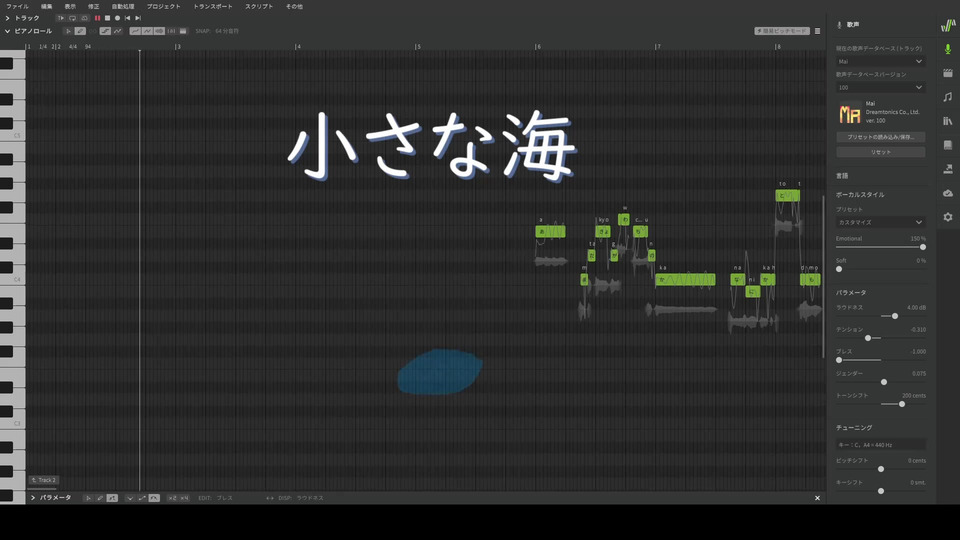This screenshot has width=960, height=540.
Task: Select parameter panel pointer tool
Action: pyautogui.click(x=88, y=498)
